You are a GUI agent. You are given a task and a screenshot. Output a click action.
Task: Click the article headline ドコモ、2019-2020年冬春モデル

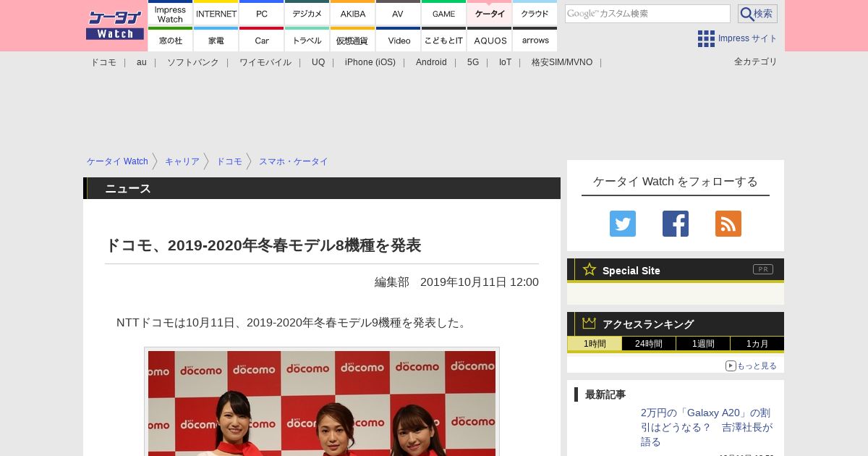point(263,245)
